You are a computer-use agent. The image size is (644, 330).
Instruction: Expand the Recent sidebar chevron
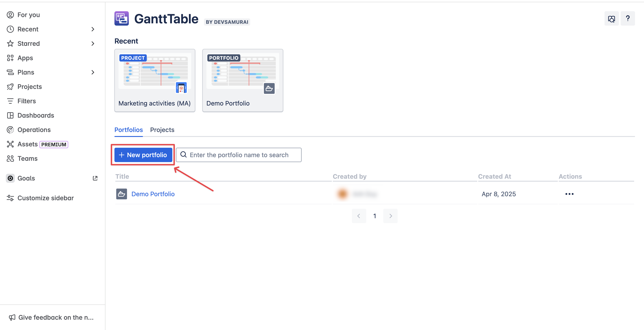(93, 29)
